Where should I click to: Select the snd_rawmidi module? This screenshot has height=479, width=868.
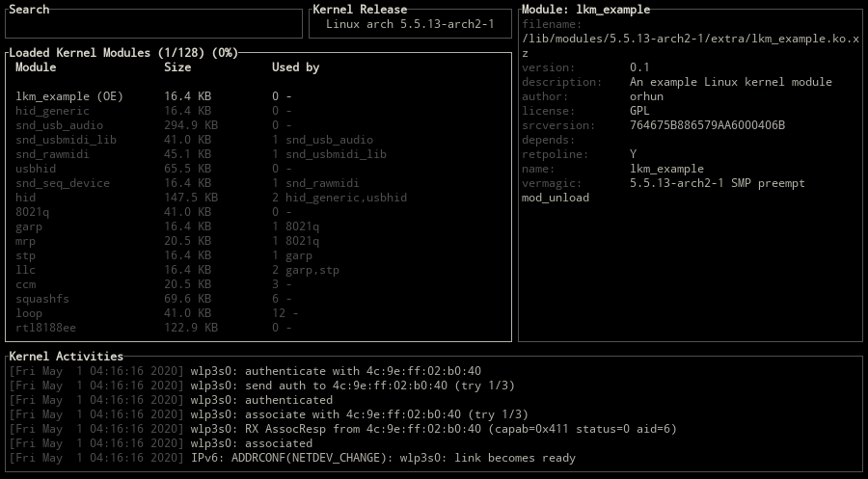258,154
